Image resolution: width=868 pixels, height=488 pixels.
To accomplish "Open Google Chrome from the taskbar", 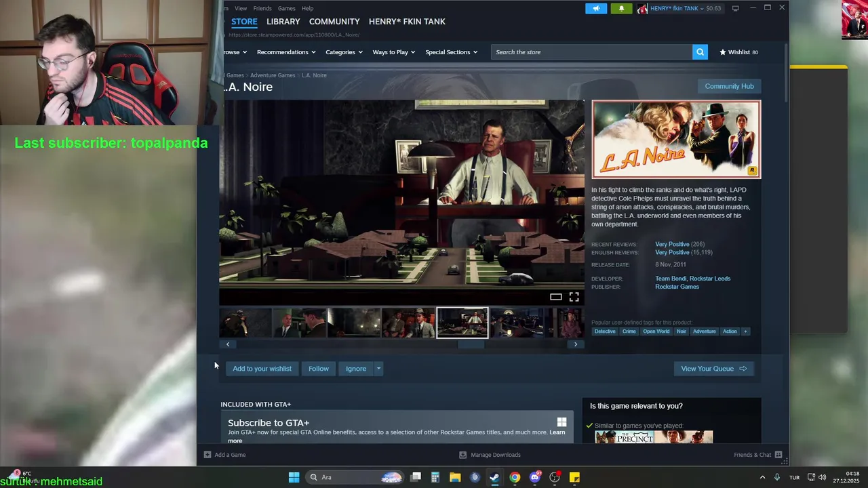I will (515, 477).
